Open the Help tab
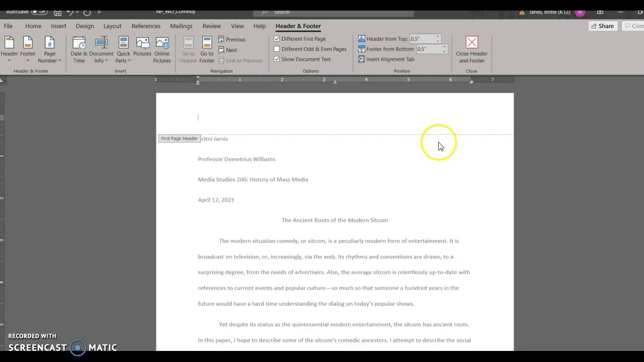This screenshot has width=644, height=362. point(260,26)
